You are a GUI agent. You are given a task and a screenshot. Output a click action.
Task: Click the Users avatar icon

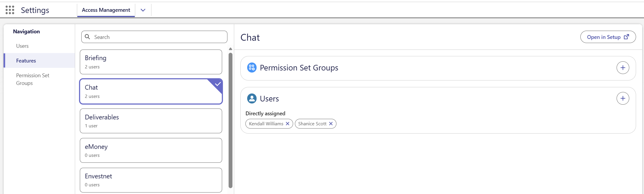tap(252, 98)
